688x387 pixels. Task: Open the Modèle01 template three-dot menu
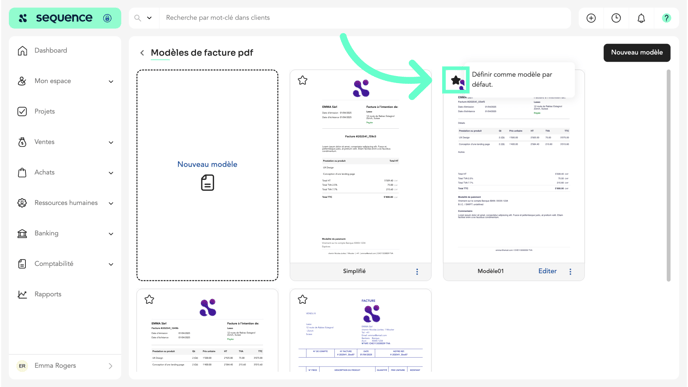[x=570, y=272]
